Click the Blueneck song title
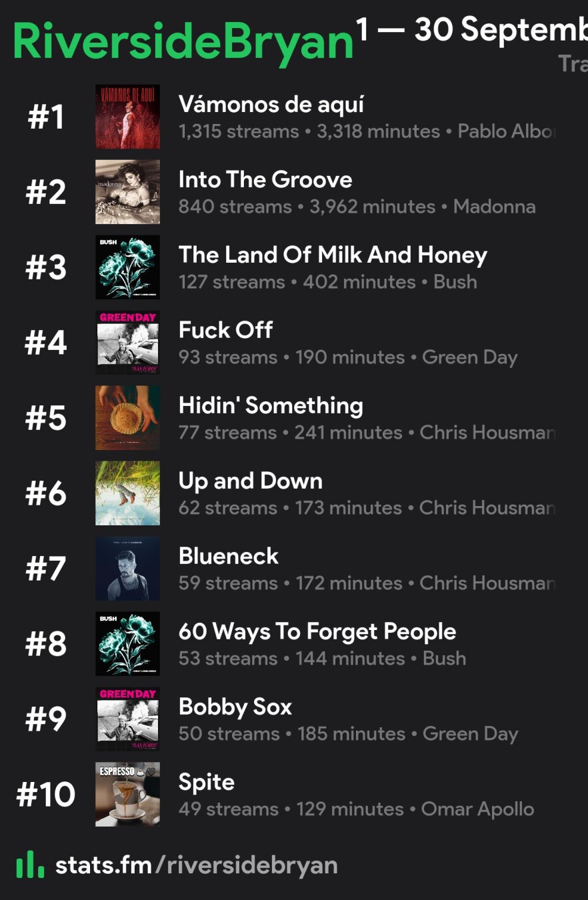Screen dimensions: 588x900 [x=229, y=556]
